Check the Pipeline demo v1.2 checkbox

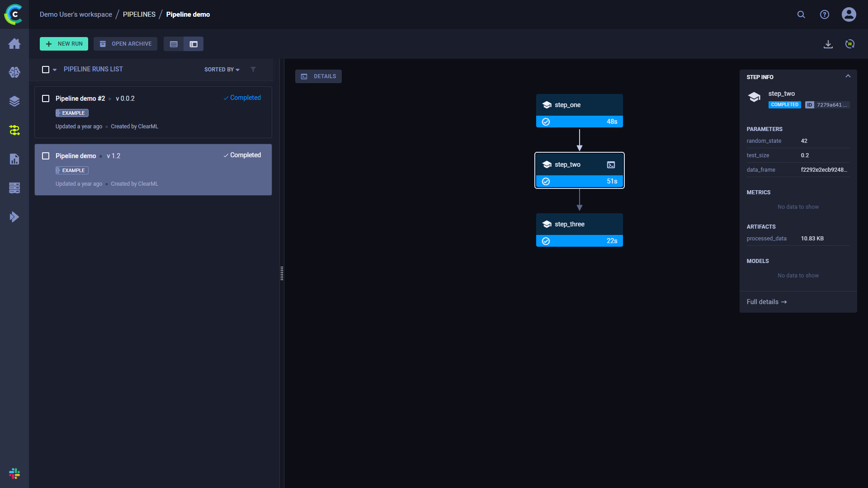click(46, 156)
